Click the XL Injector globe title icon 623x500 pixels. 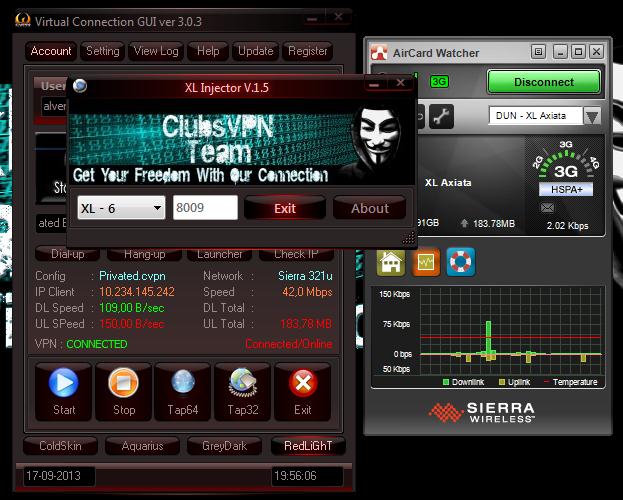pyautogui.click(x=80, y=85)
